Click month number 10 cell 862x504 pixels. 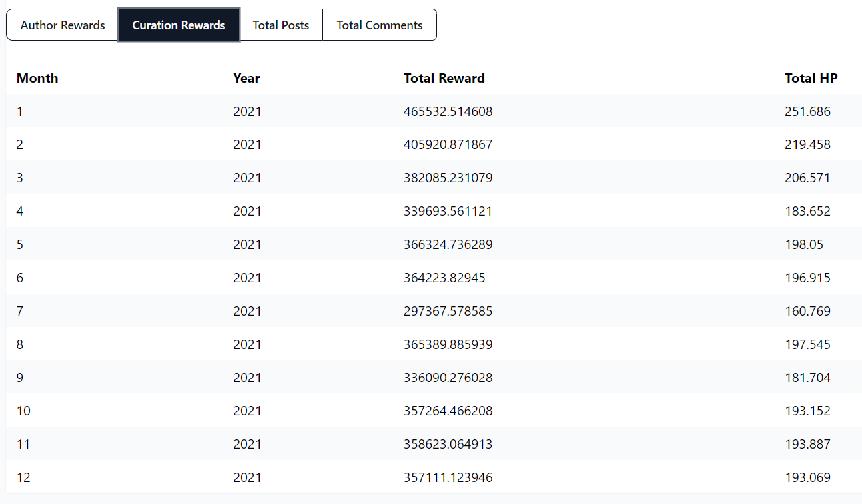[x=23, y=411]
